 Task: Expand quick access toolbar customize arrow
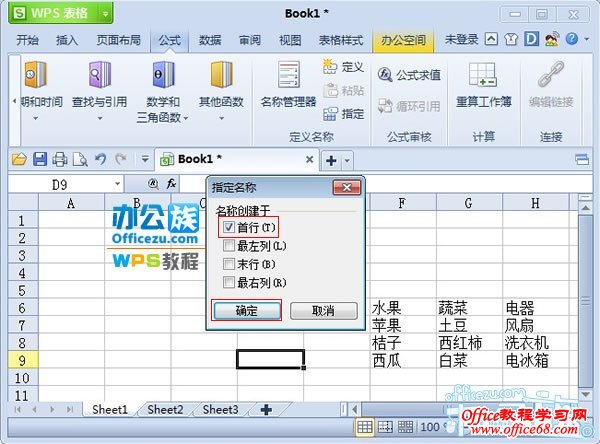click(x=145, y=158)
